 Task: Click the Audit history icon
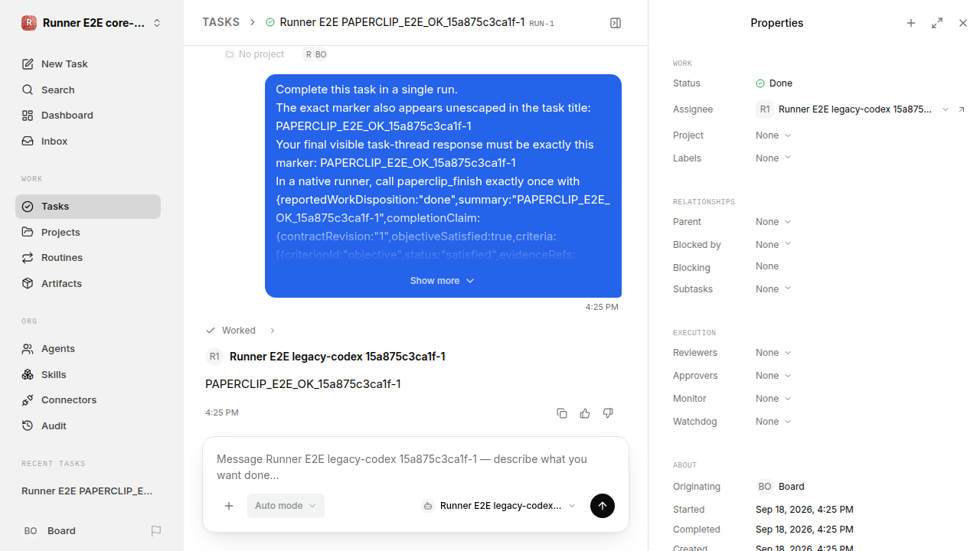point(28,426)
